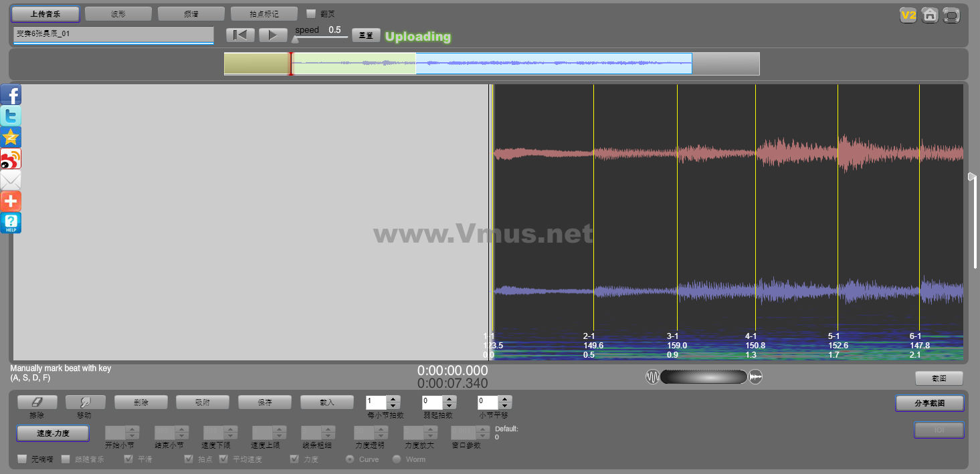Click the 上传音乐 upload music button
Viewport: 980px width, 474px height.
45,14
